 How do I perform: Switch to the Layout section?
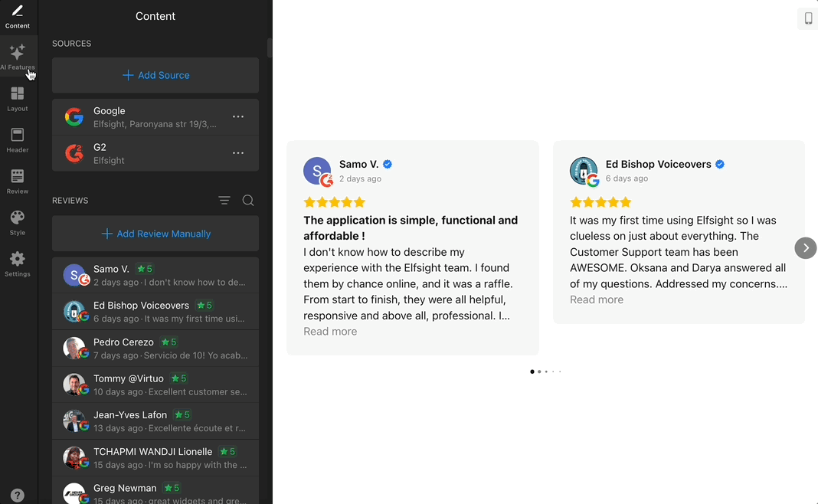tap(18, 99)
